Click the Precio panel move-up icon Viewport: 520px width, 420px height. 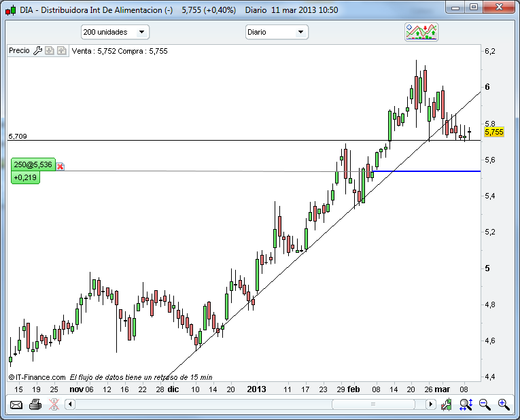point(61,51)
